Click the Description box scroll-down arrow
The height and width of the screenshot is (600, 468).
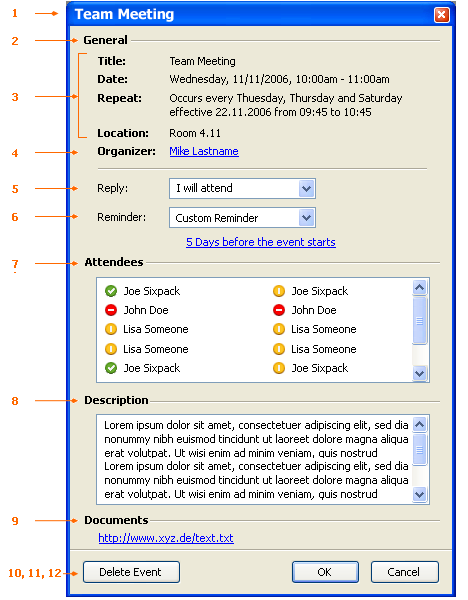coord(420,494)
